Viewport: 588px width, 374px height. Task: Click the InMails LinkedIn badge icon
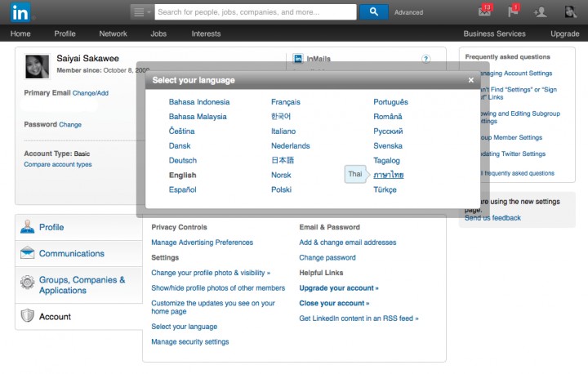click(x=298, y=59)
